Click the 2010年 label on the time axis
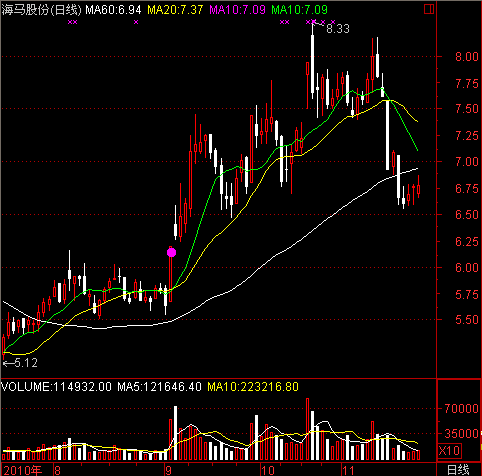Viewport: 482px width, 476px height. [x=22, y=470]
